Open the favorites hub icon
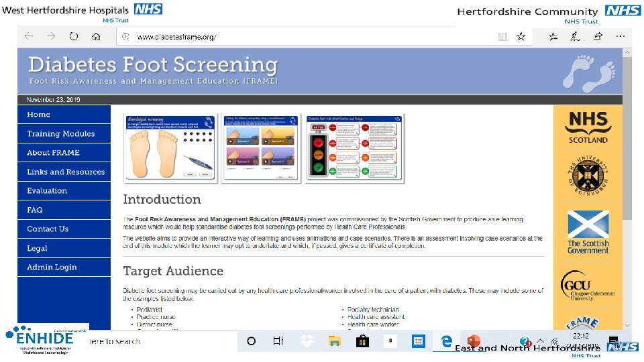Image resolution: width=644 pixels, height=362 pixels. point(553,36)
